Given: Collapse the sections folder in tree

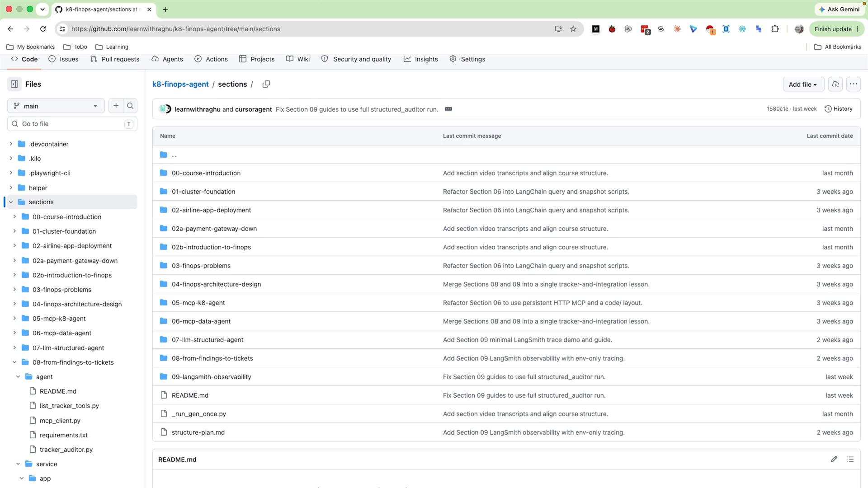Looking at the screenshot, I should (x=11, y=202).
